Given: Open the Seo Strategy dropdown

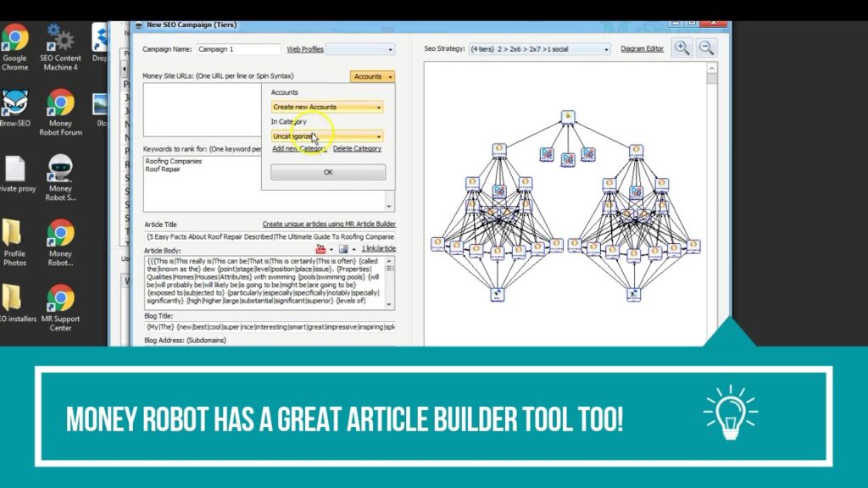Looking at the screenshot, I should [539, 49].
